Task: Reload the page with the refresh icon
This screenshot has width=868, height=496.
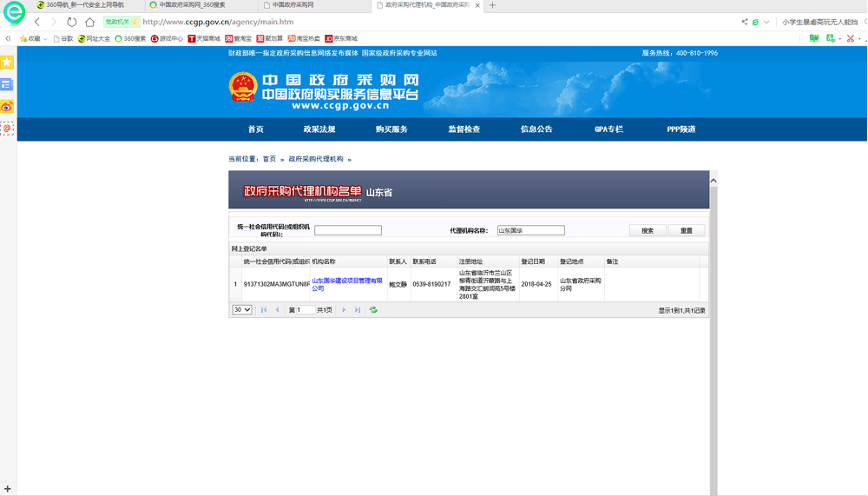Action: pyautogui.click(x=72, y=22)
